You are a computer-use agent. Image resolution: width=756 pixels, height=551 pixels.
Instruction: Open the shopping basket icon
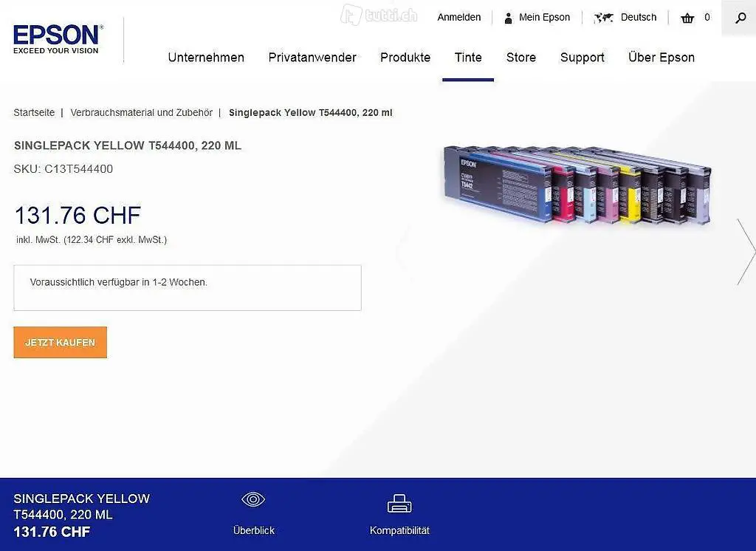pos(687,18)
